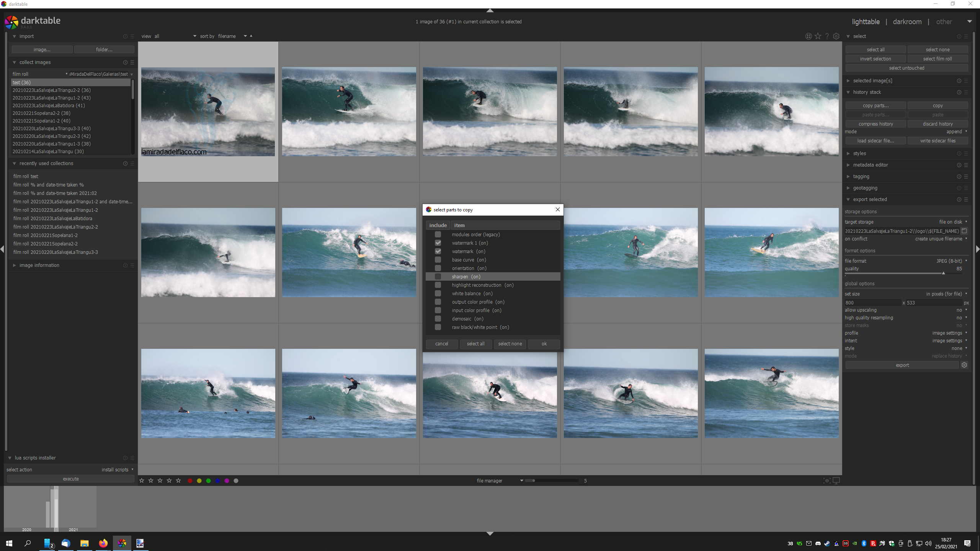
Task: Enable the base curve checkbox
Action: click(438, 260)
